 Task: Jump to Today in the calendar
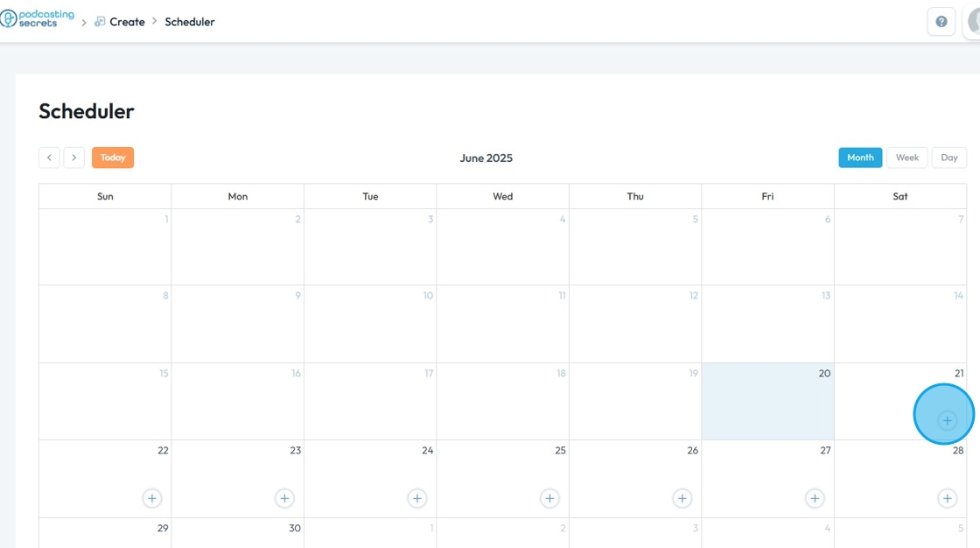[x=113, y=158]
